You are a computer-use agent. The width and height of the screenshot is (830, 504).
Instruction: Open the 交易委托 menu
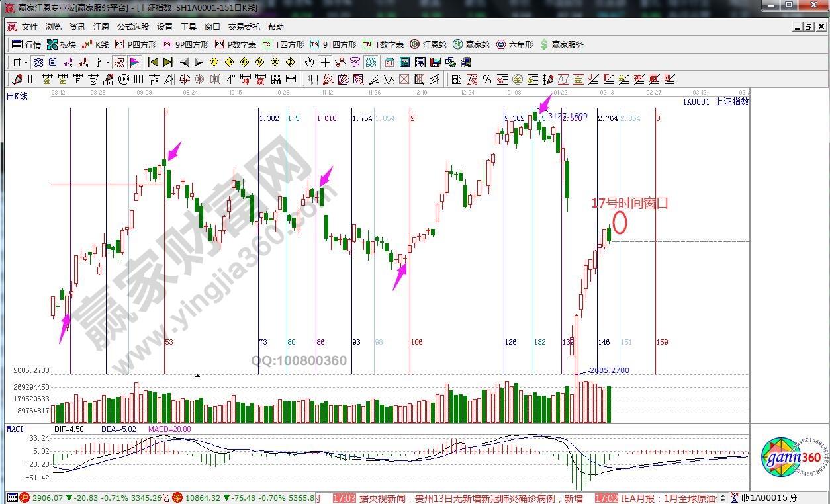click(x=244, y=27)
